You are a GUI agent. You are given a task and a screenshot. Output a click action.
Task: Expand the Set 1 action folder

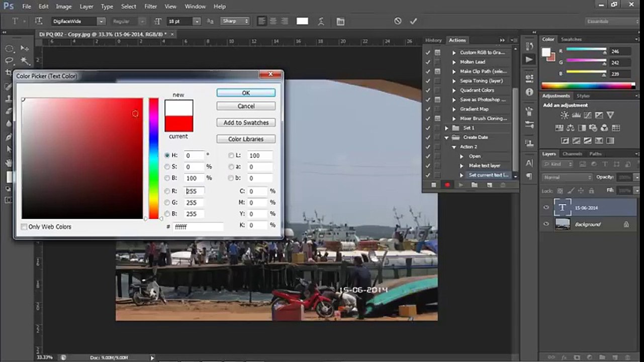[446, 128]
